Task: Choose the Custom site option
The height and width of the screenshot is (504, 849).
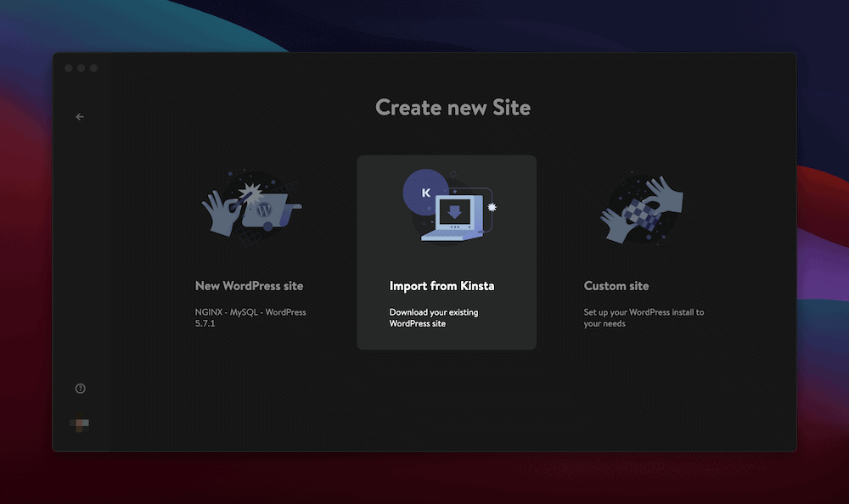Action: click(x=641, y=255)
